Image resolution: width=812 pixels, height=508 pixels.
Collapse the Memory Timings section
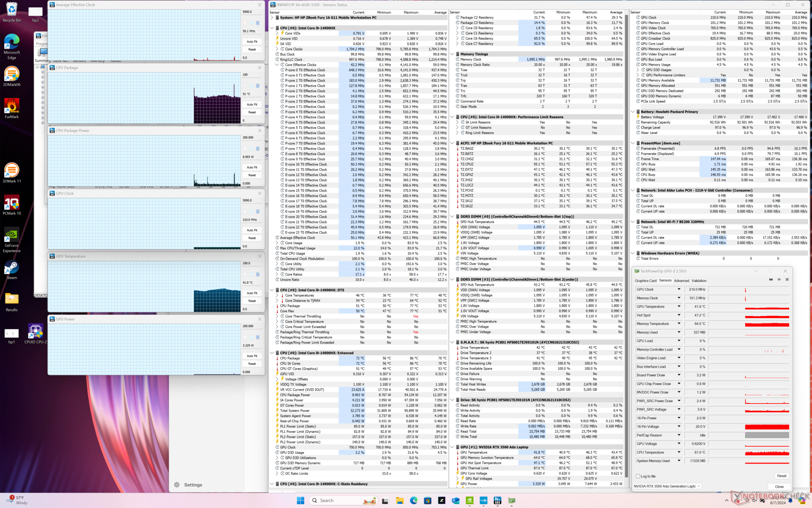pyautogui.click(x=452, y=54)
